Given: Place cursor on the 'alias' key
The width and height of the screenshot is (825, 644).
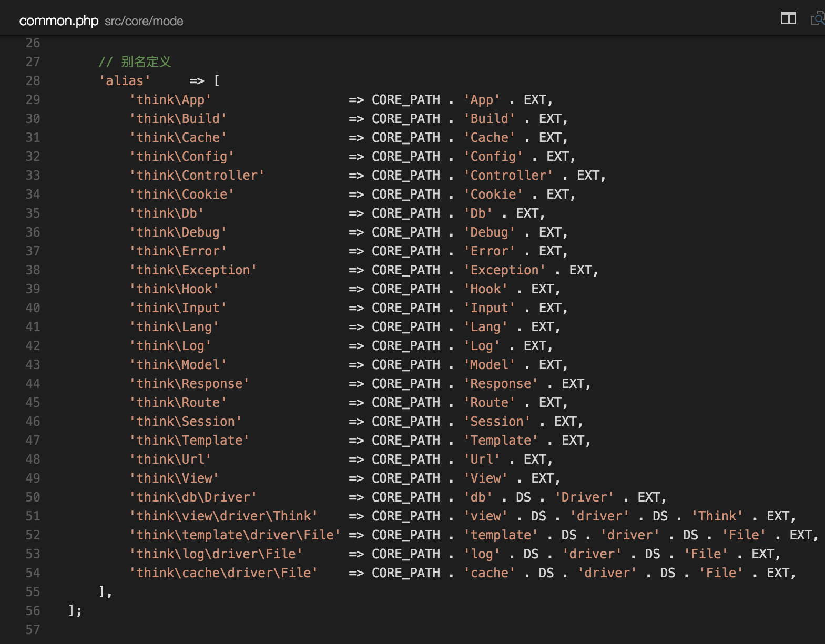Looking at the screenshot, I should pyautogui.click(x=125, y=80).
